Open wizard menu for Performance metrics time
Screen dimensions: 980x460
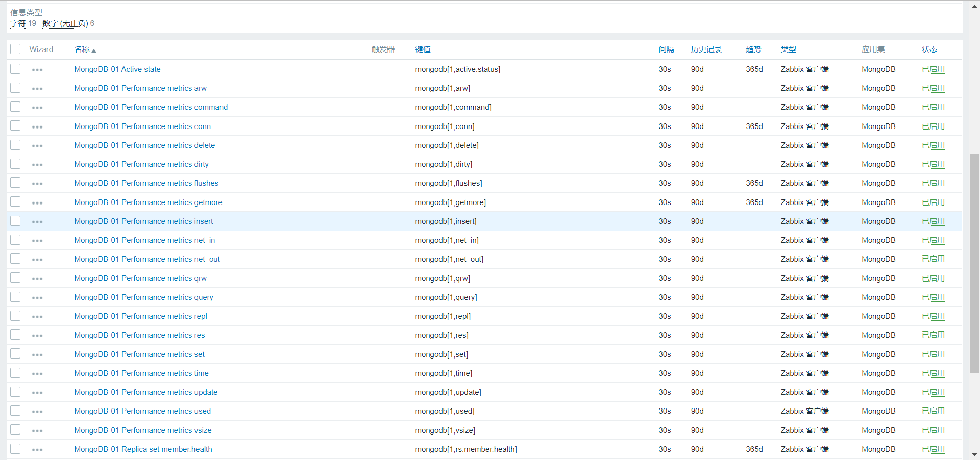(x=37, y=374)
